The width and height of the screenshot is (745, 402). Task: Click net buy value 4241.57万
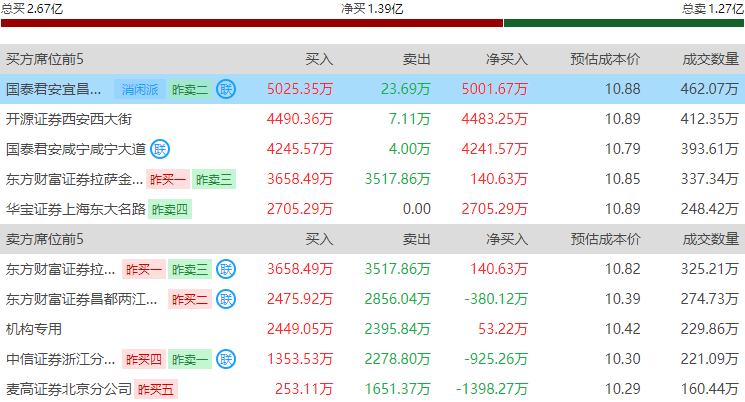click(x=495, y=149)
